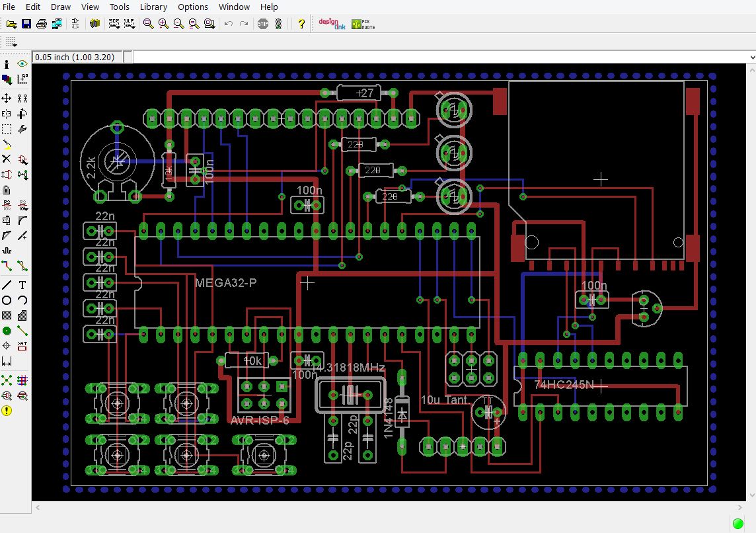The height and width of the screenshot is (533, 756).
Task: Click the horizontal scrollbar right arrow
Action: [x=740, y=507]
